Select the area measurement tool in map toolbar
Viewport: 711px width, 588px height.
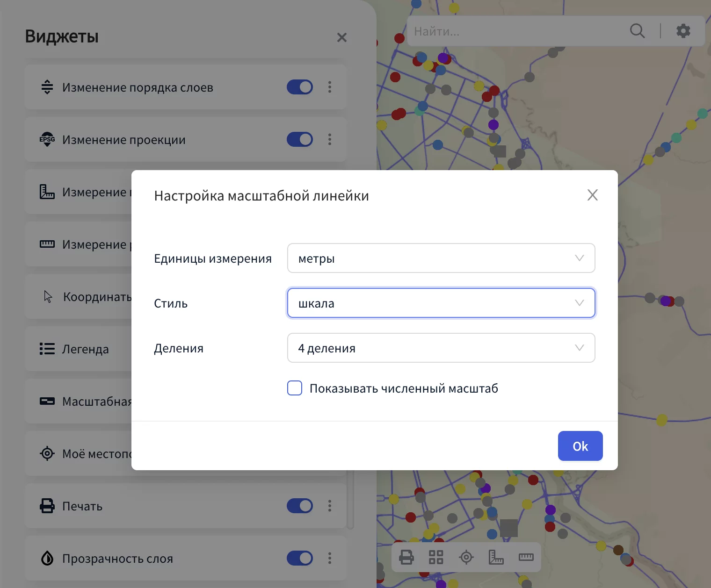click(x=496, y=557)
